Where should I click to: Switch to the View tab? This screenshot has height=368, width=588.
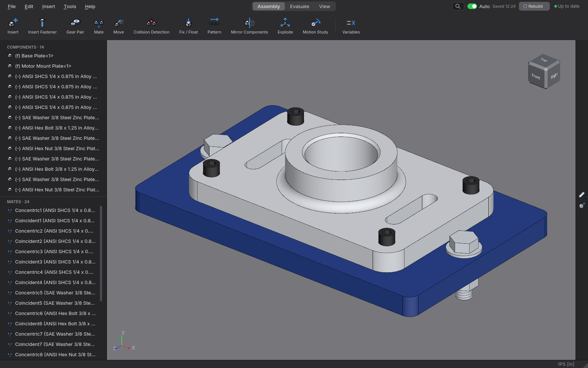(325, 6)
